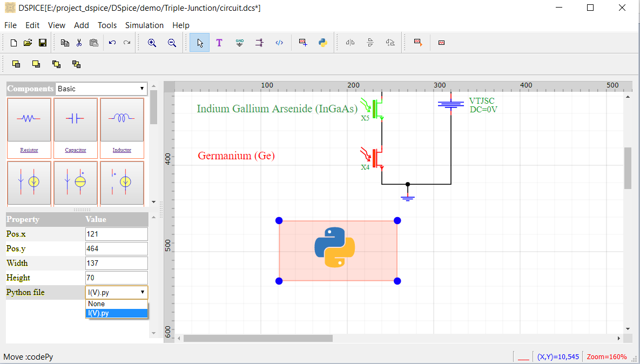Select the text insertion tool
640x364 pixels.
(219, 43)
